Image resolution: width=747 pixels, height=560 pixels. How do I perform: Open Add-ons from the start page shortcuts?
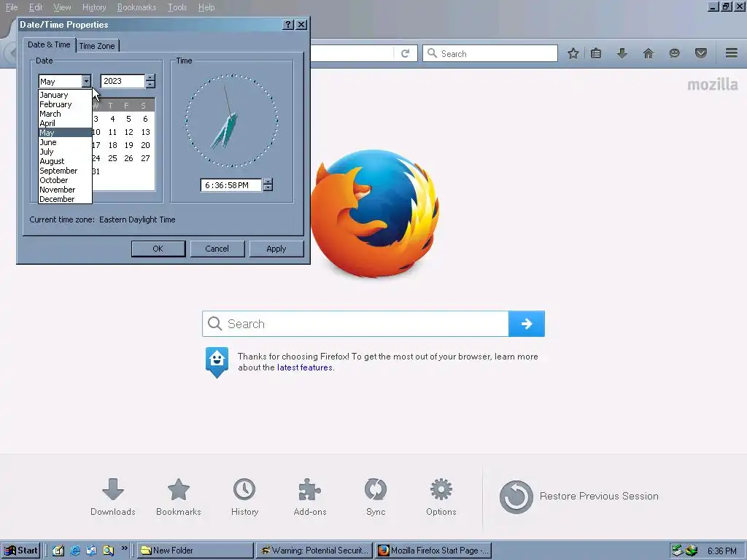(x=310, y=497)
